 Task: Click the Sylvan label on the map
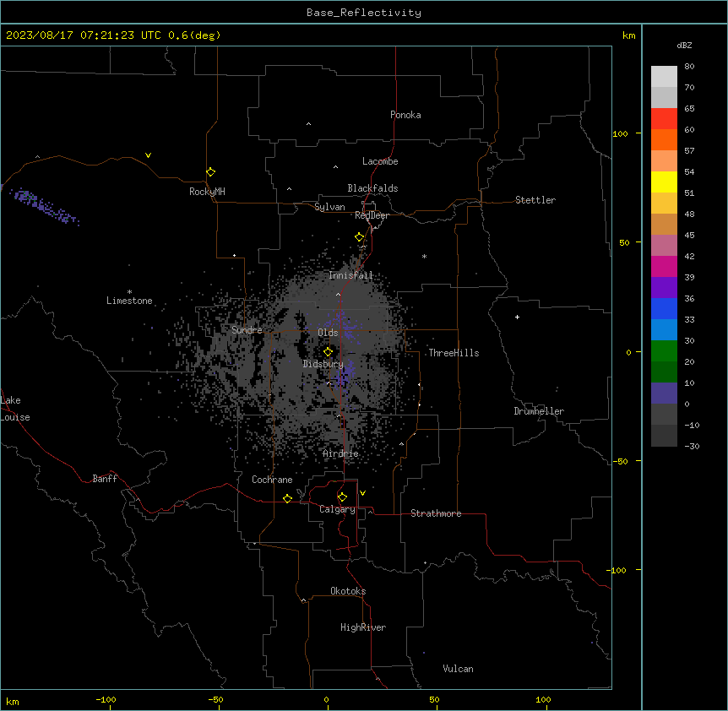coord(329,207)
